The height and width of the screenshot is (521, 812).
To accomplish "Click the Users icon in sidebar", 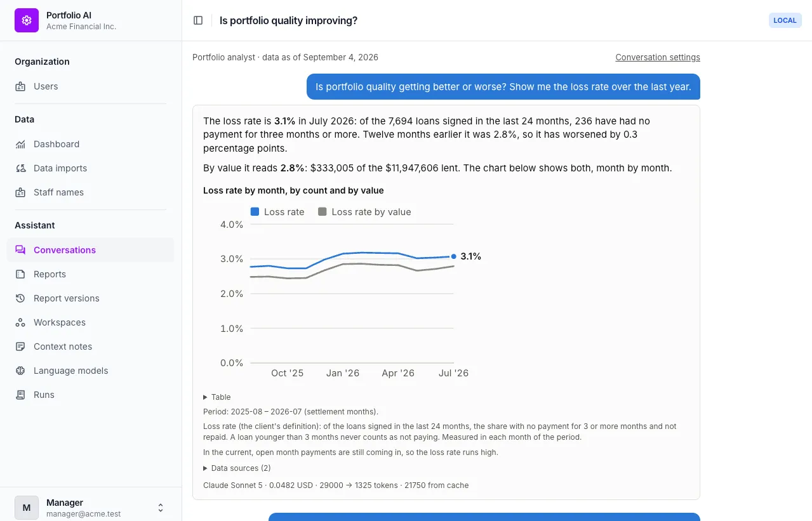I will (x=20, y=86).
